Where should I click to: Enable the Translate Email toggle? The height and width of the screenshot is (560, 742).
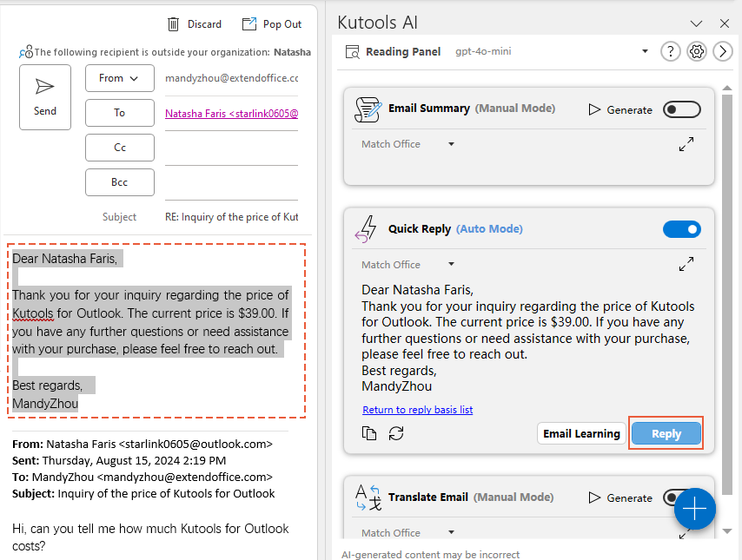tap(681, 497)
